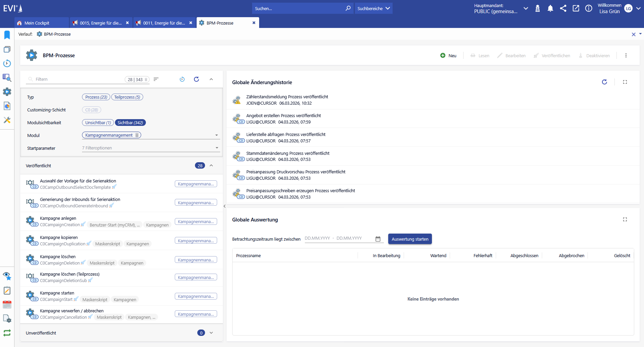Open the notifications bell icon

click(550, 8)
